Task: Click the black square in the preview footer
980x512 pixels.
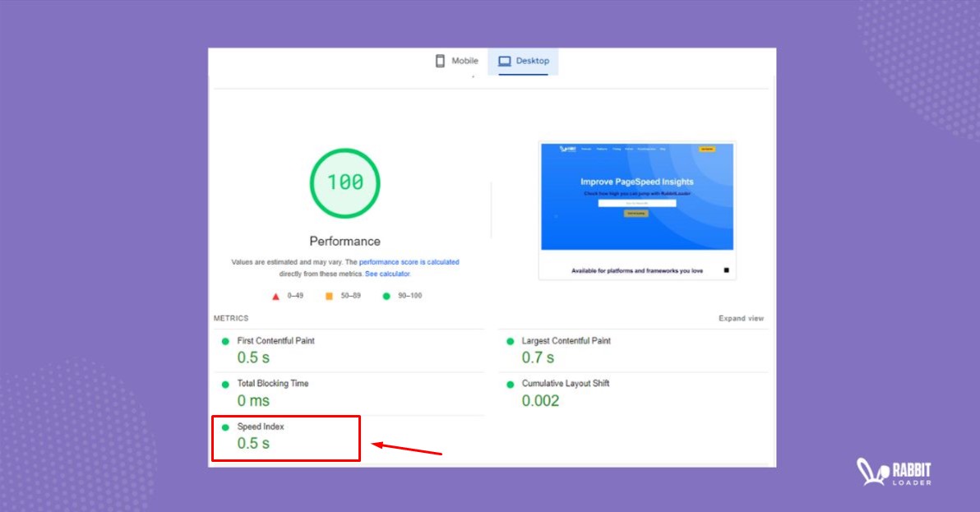Action: pyautogui.click(x=727, y=270)
